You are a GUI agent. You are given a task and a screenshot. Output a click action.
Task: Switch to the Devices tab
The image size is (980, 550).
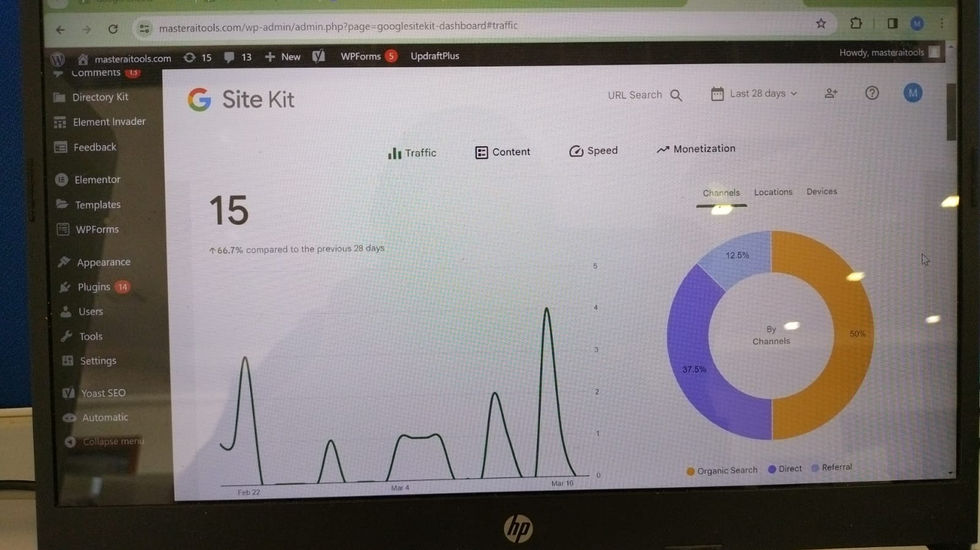tap(821, 191)
